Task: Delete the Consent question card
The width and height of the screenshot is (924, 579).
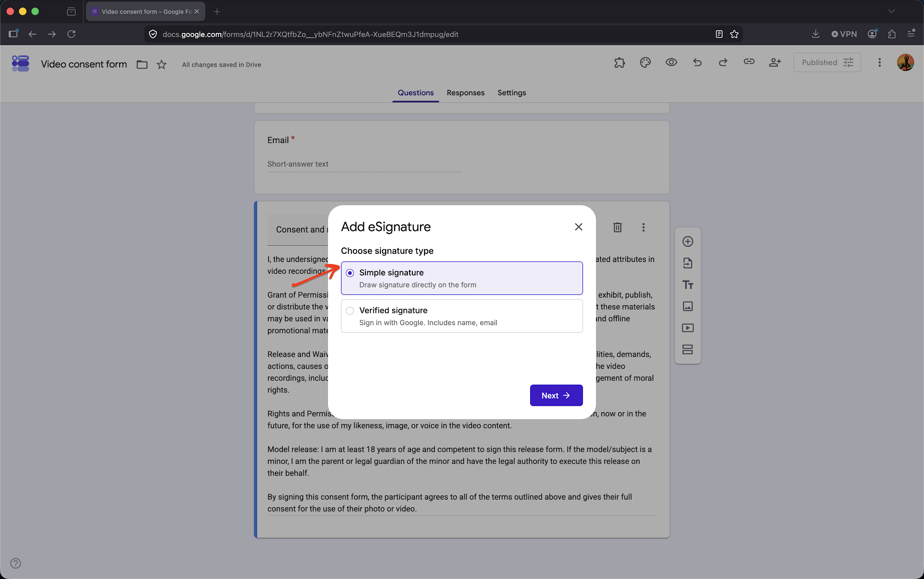Action: 618,227
